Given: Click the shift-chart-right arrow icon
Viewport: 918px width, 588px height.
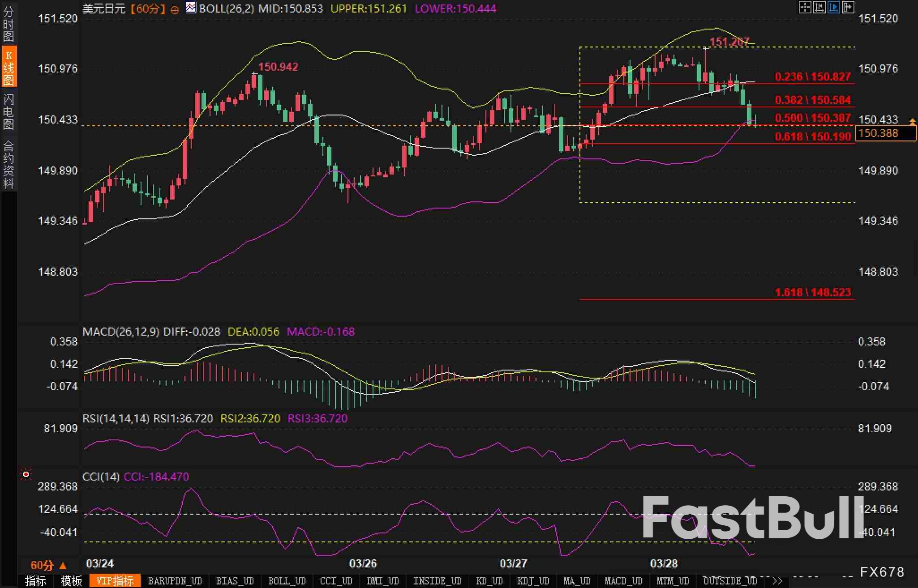Looking at the screenshot, I should (x=848, y=7).
